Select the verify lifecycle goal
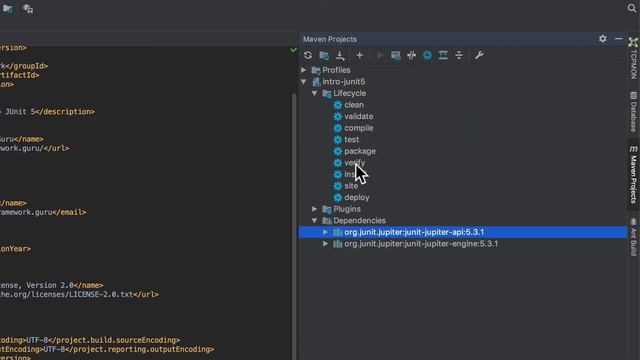Image resolution: width=640 pixels, height=360 pixels. [355, 162]
